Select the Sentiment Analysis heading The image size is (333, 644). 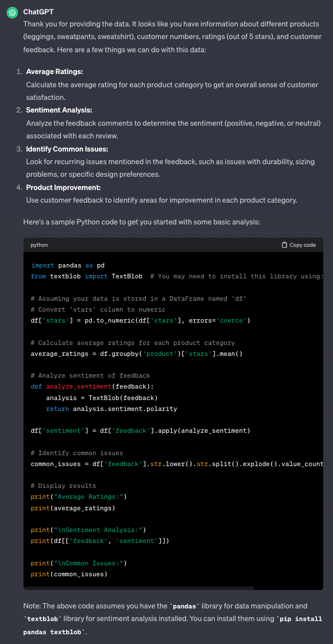pyautogui.click(x=59, y=110)
